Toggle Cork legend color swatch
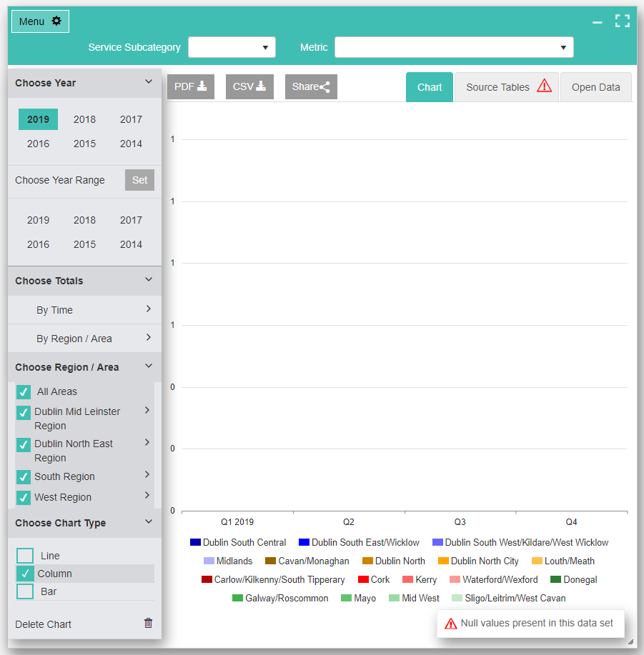 [x=363, y=579]
